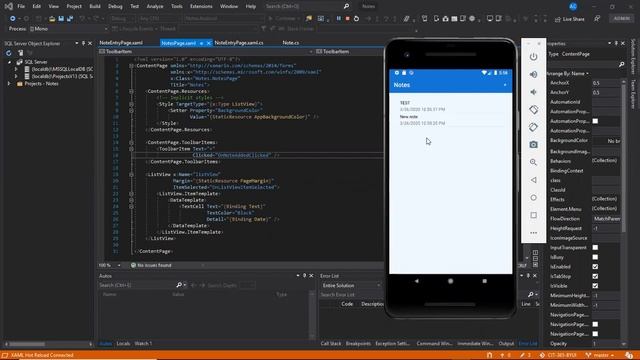Click the Android back button on the phone
The width and height of the screenshot is (640, 360).
point(416,281)
